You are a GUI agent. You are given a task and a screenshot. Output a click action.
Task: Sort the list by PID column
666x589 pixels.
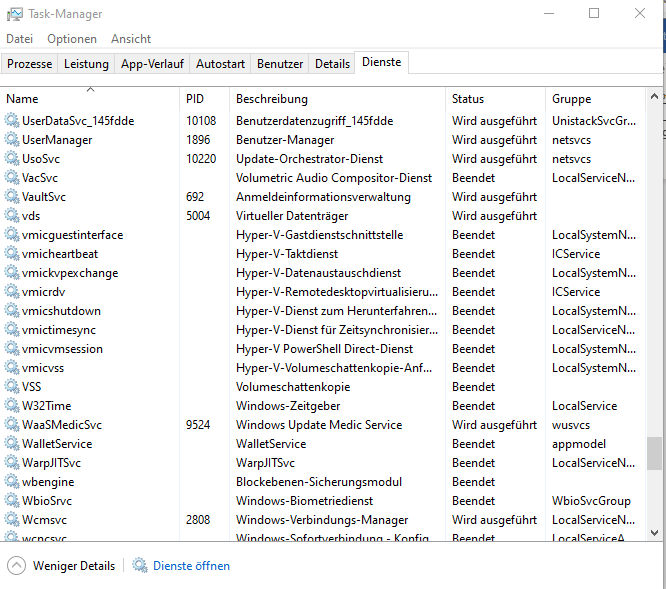pos(195,99)
